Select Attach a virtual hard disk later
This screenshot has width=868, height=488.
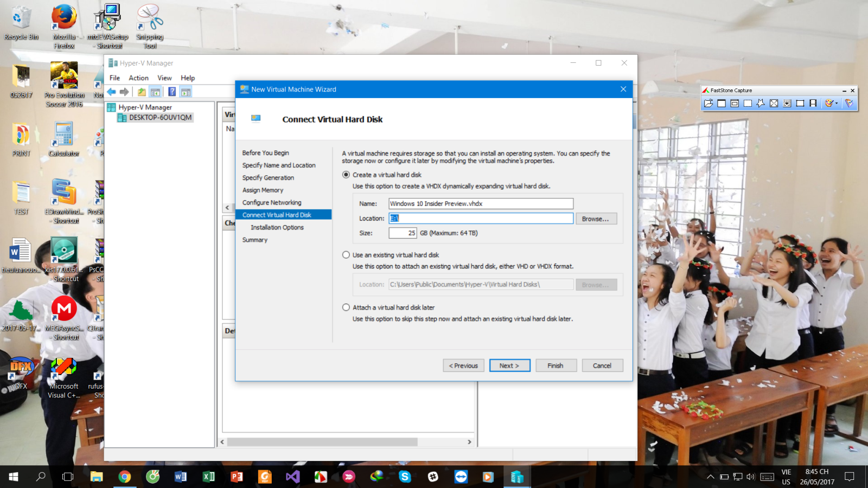tap(346, 307)
